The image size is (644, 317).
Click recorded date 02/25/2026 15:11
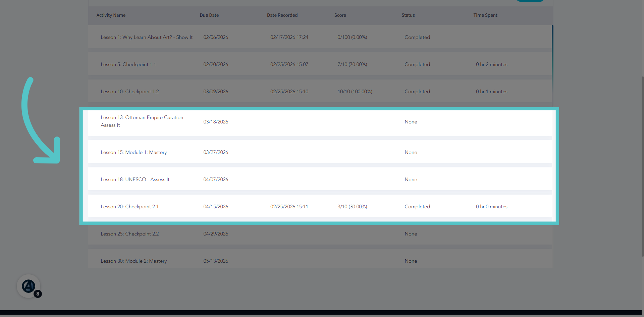[x=289, y=207]
